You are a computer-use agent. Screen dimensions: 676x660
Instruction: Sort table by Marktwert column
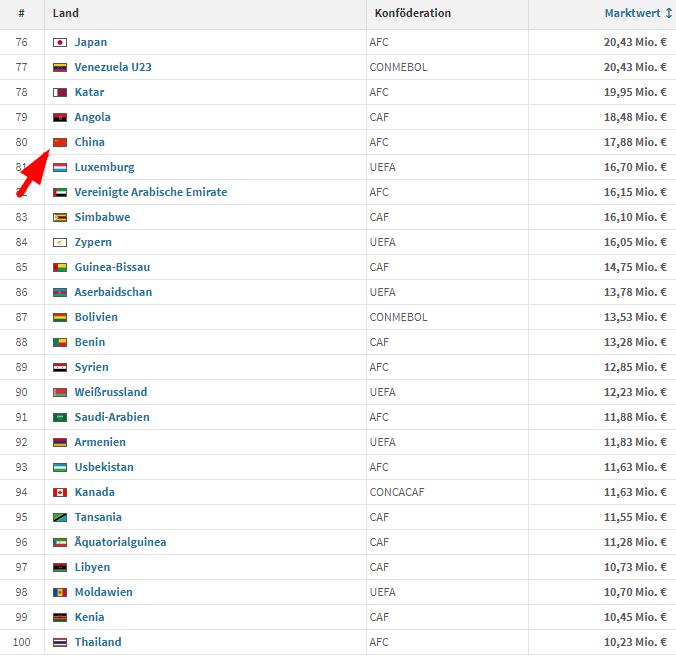point(635,13)
